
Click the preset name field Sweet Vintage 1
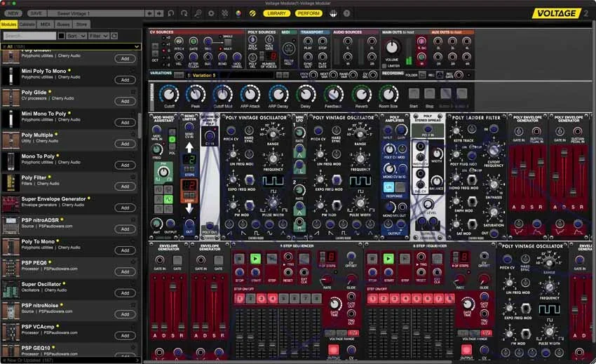[96, 13]
